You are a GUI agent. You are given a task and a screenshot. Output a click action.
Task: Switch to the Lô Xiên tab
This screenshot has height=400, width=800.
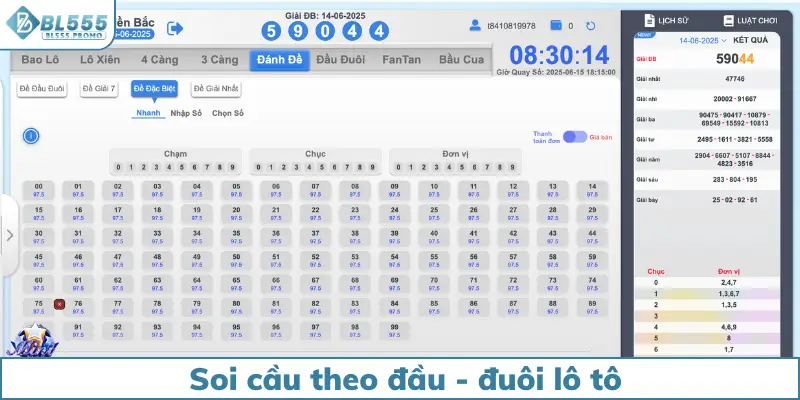pyautogui.click(x=101, y=61)
